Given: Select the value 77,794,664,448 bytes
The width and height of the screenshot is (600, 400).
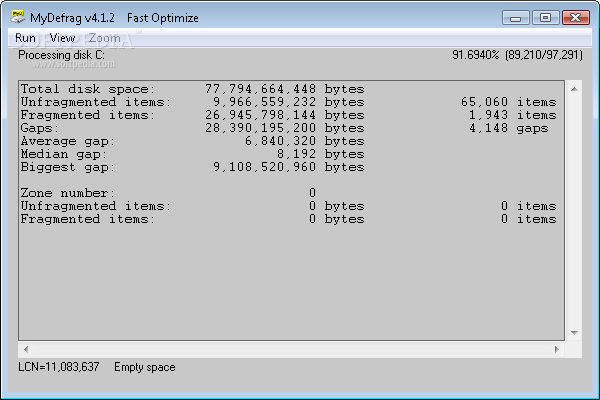Looking at the screenshot, I should (x=285, y=89).
